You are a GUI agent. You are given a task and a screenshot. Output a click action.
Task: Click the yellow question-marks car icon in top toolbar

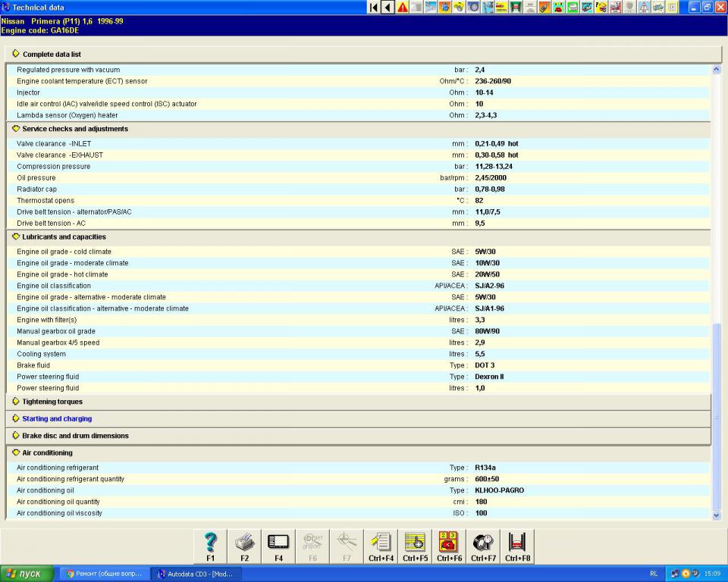[601, 7]
